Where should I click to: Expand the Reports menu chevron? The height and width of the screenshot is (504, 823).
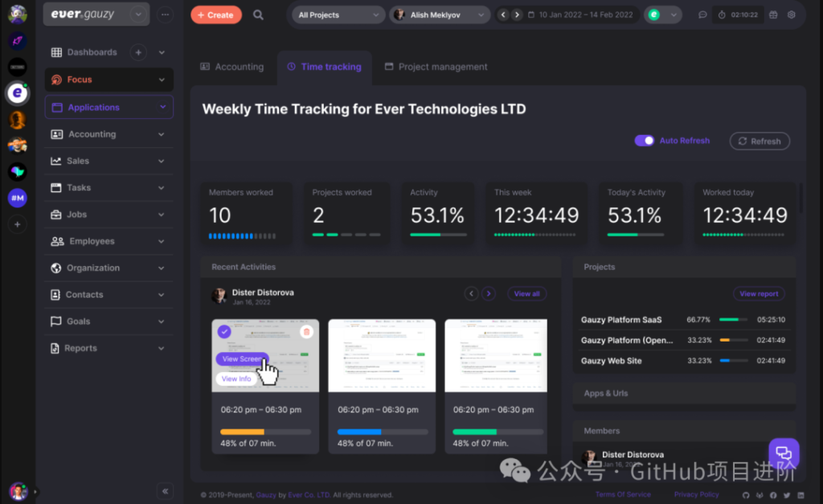[x=161, y=348]
